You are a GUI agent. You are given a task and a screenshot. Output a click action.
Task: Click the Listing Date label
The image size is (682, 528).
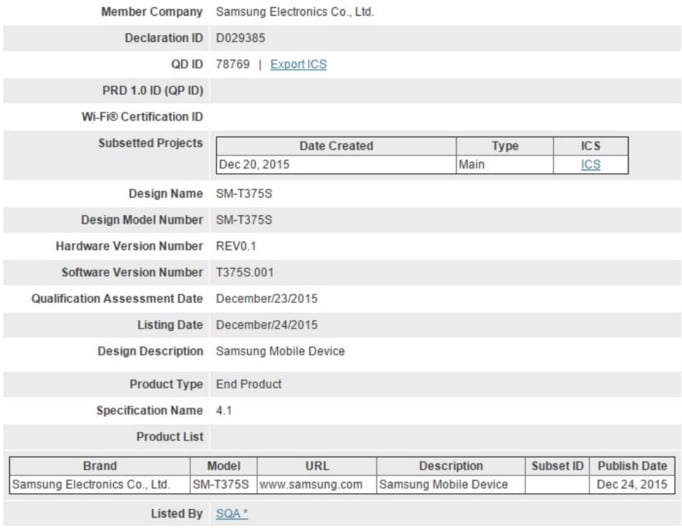(170, 325)
